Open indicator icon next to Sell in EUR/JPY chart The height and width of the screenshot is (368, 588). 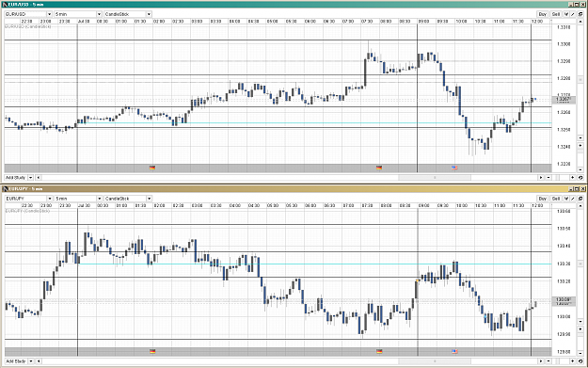click(x=566, y=199)
